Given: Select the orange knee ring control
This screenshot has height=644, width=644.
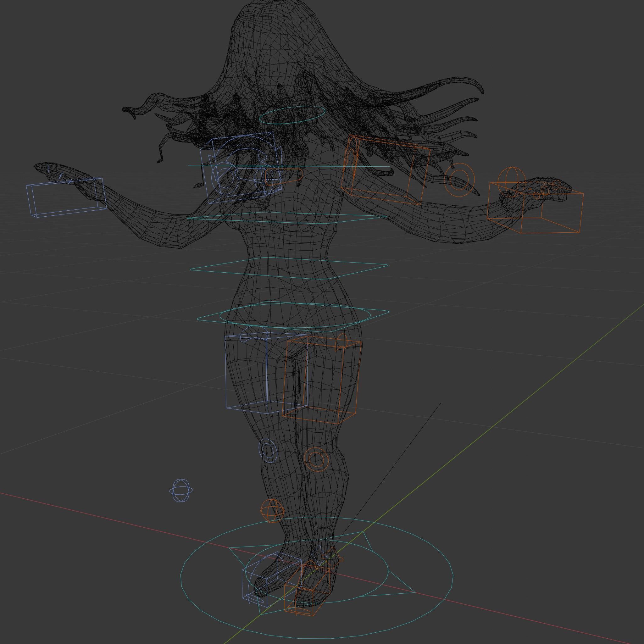Looking at the screenshot, I should (316, 459).
